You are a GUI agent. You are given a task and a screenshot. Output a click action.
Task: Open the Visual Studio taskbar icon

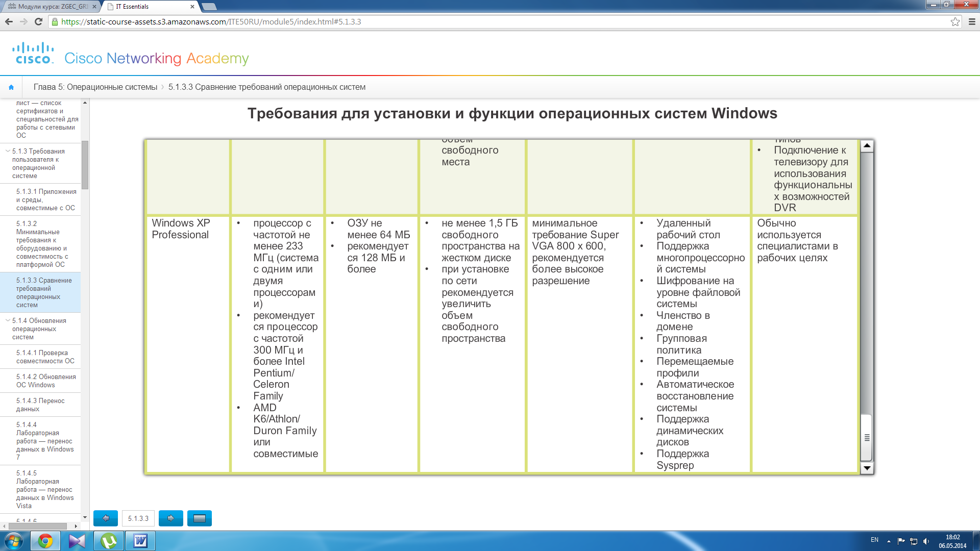77,541
